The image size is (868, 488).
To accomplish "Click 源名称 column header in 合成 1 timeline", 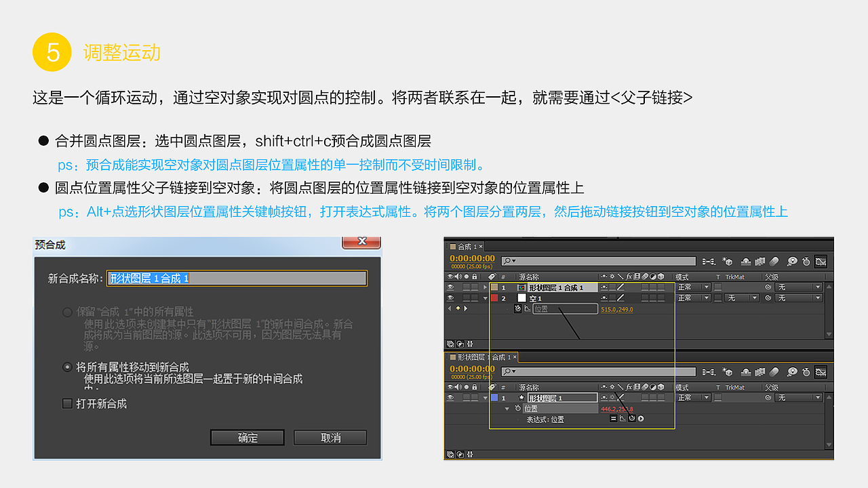I will (x=529, y=277).
